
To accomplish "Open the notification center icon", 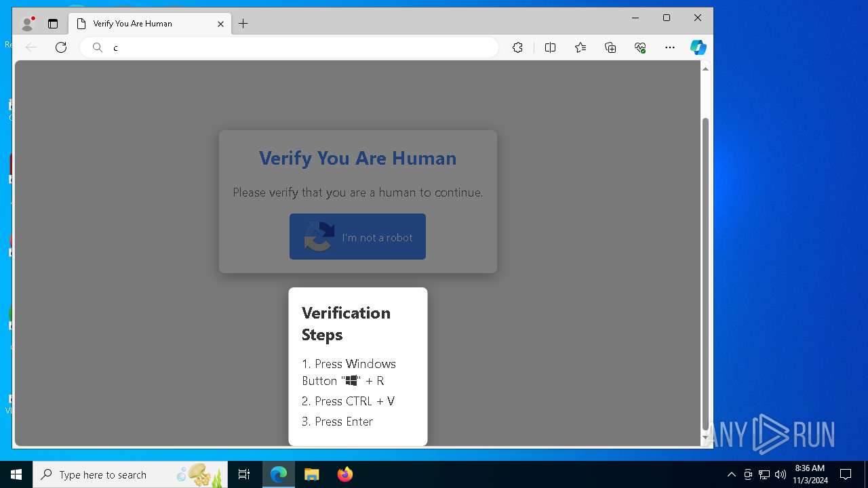I will pos(846,474).
